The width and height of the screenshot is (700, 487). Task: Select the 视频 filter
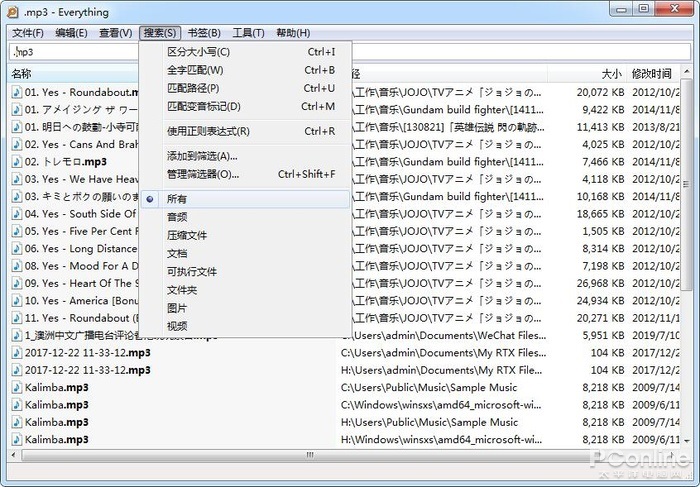[x=246, y=326]
